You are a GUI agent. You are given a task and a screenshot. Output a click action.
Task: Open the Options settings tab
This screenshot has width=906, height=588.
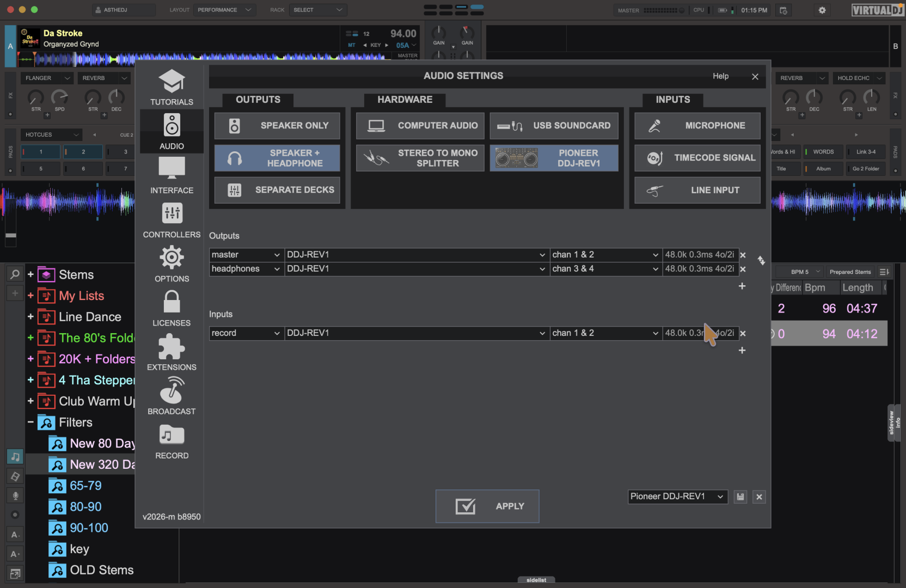tap(172, 264)
